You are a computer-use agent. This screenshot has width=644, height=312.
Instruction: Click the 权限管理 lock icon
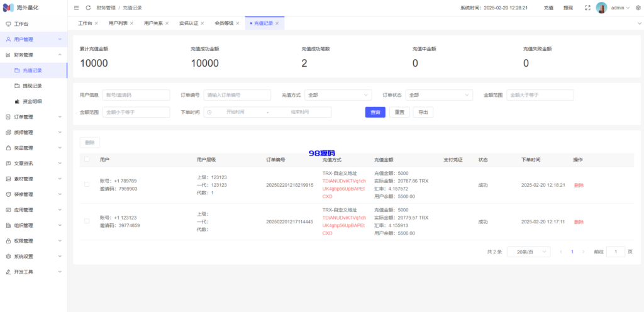point(8,241)
